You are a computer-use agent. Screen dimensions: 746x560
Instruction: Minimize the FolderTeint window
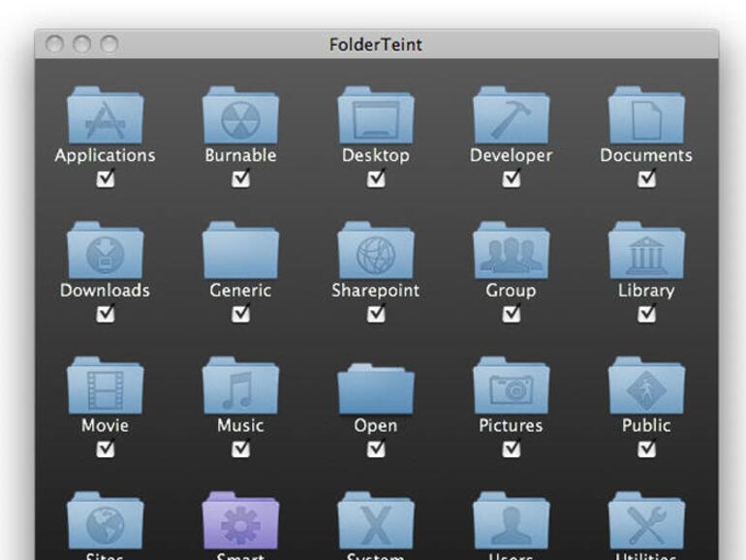(x=81, y=45)
